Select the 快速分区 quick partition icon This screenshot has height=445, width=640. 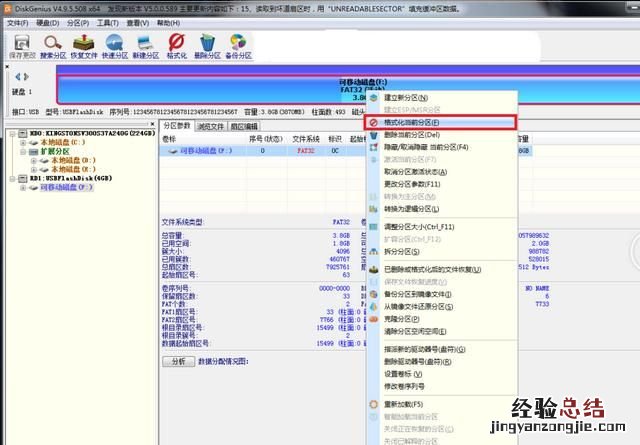(116, 46)
